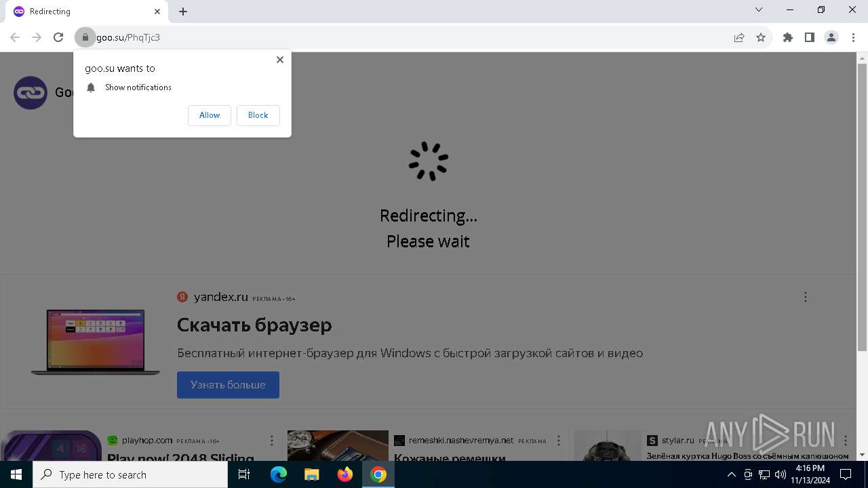Open network tray icon
Screen dimensions: 868x488
(x=764, y=474)
